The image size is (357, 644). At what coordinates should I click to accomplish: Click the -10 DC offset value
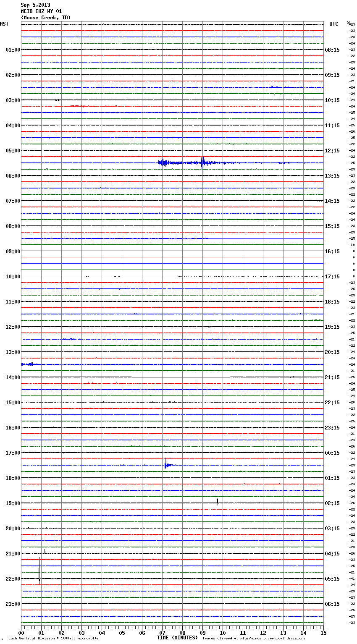(x=352, y=245)
